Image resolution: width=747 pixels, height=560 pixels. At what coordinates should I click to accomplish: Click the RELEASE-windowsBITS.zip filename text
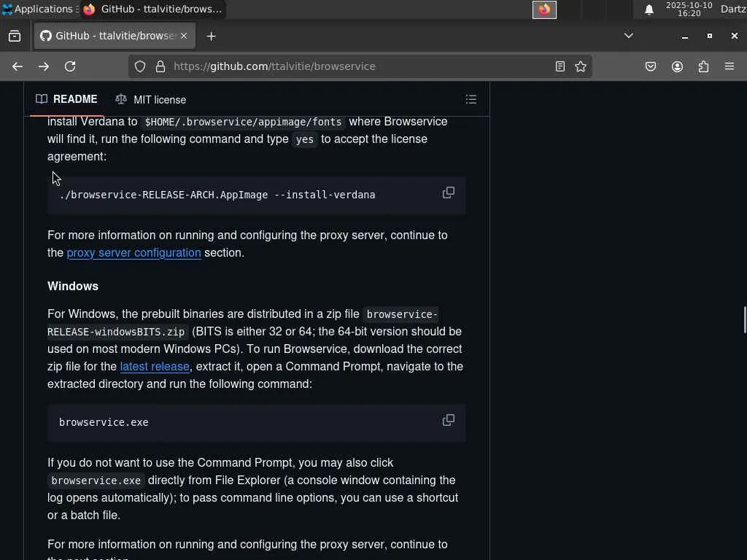[x=116, y=332]
